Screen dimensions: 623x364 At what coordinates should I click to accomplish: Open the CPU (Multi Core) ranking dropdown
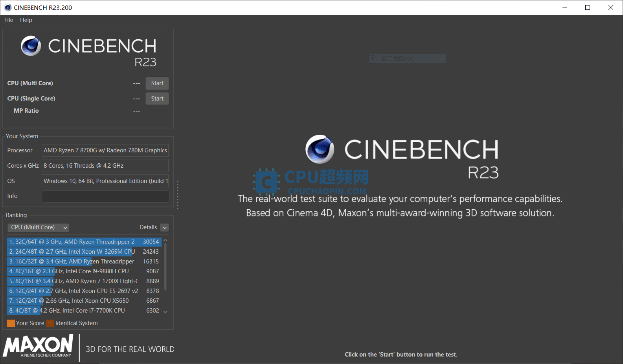pyautogui.click(x=38, y=227)
